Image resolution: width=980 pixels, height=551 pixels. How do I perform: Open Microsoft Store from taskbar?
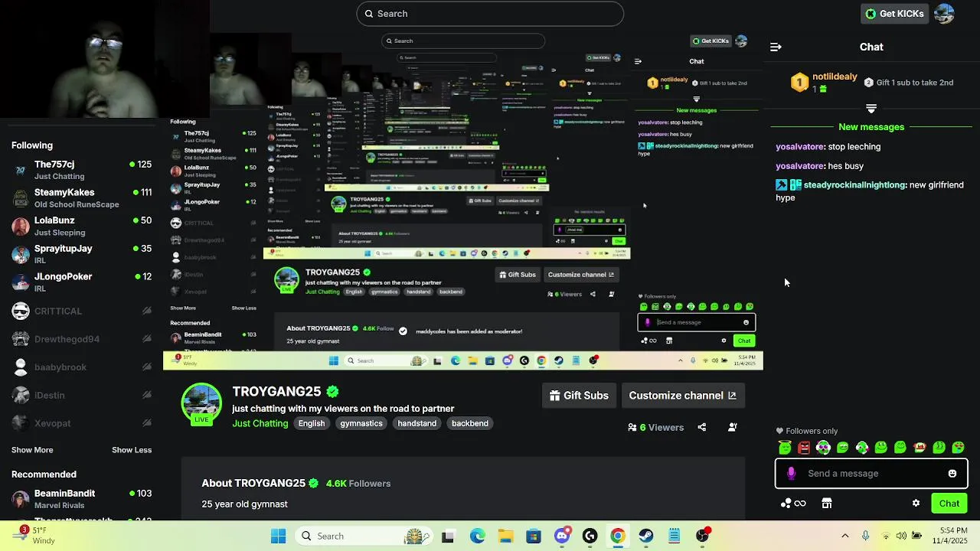pos(534,536)
